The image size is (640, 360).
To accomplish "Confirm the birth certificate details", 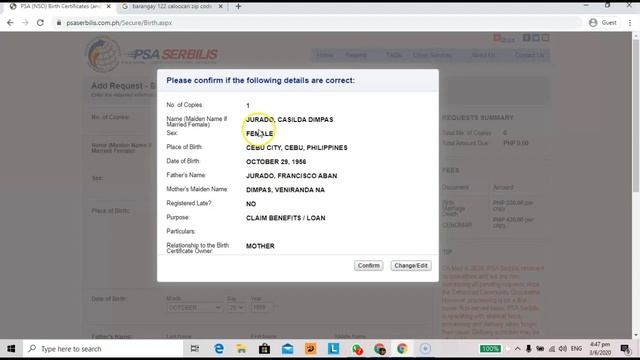I will click(x=368, y=266).
